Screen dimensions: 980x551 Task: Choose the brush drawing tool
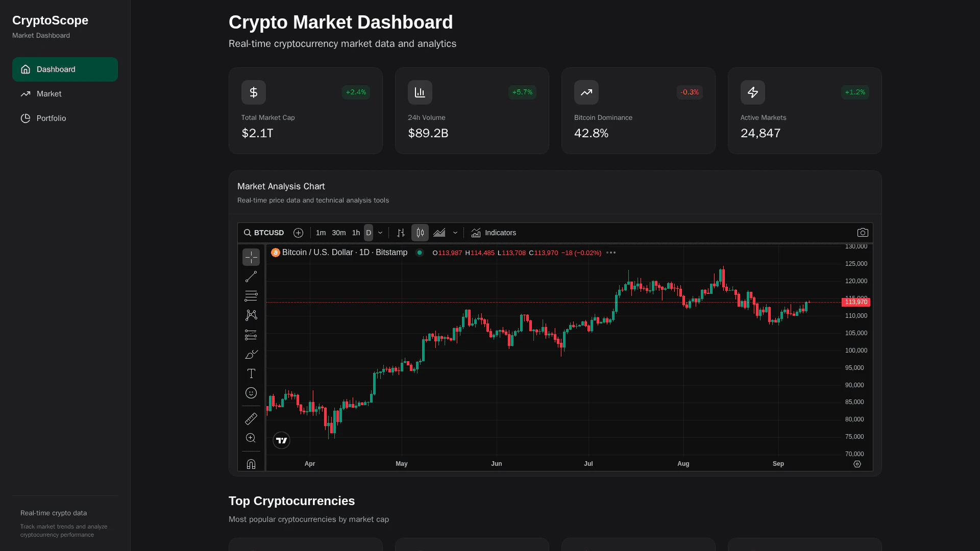[251, 354]
